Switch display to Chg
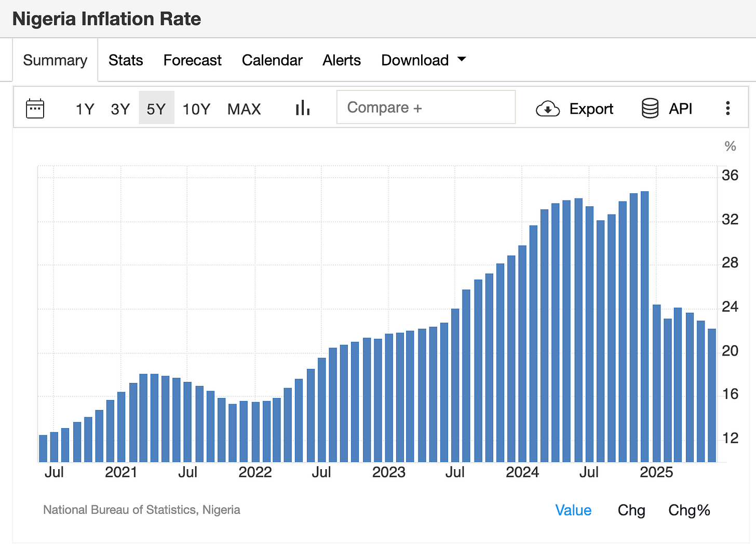The height and width of the screenshot is (544, 756). click(x=631, y=510)
